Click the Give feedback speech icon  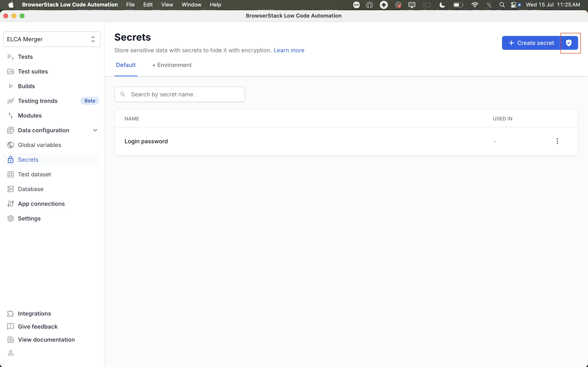click(x=10, y=326)
